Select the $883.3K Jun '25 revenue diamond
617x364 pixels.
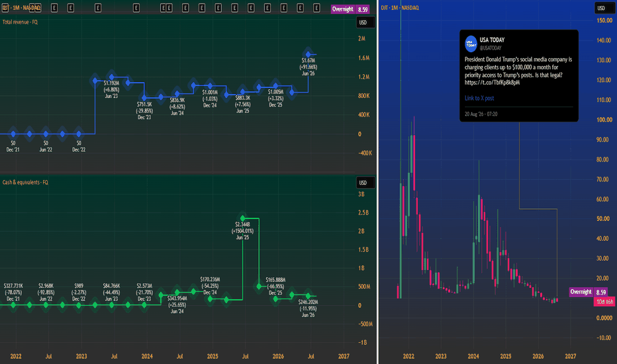(x=242, y=92)
